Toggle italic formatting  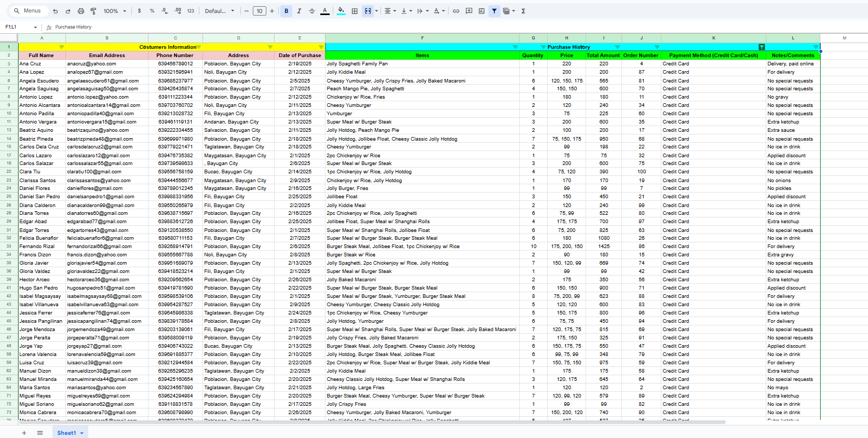299,11
